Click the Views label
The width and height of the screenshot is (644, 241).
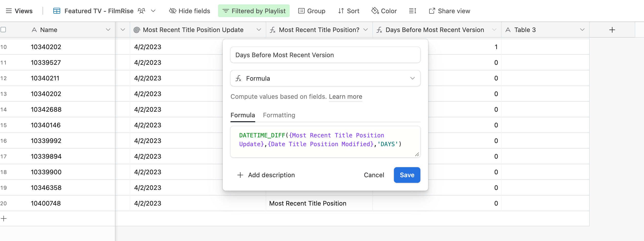[x=23, y=11]
